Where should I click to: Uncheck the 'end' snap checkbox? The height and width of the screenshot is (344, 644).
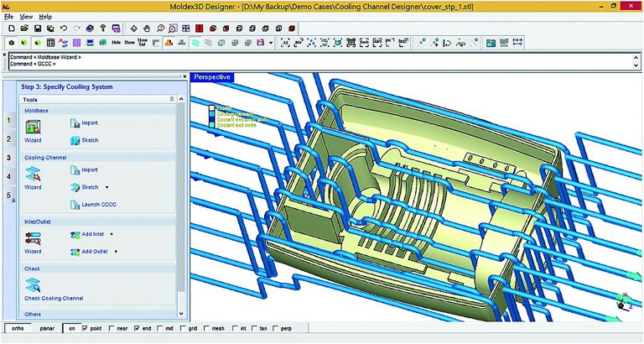click(x=137, y=328)
